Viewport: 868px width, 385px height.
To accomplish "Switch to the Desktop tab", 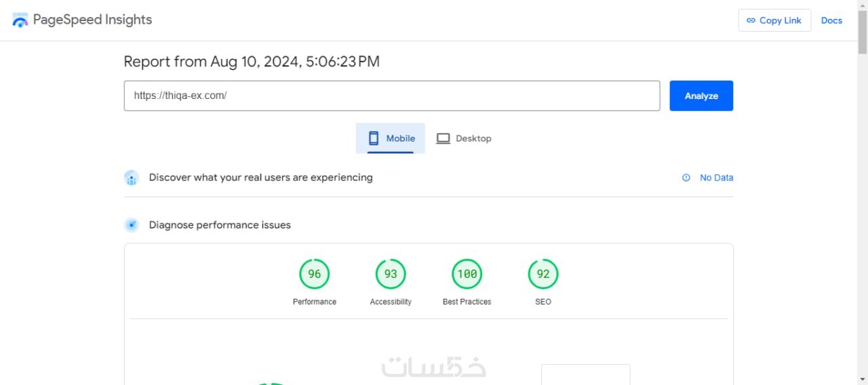I will point(464,138).
